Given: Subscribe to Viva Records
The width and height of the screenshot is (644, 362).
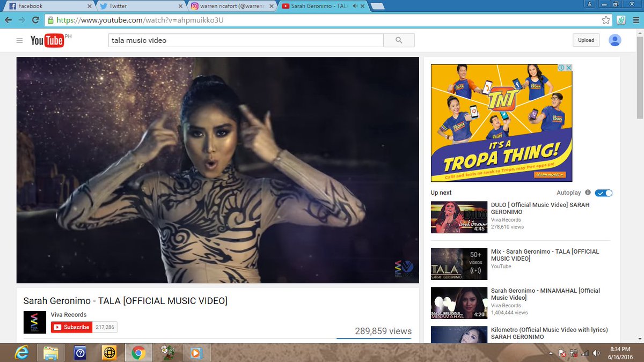Looking at the screenshot, I should (71, 327).
